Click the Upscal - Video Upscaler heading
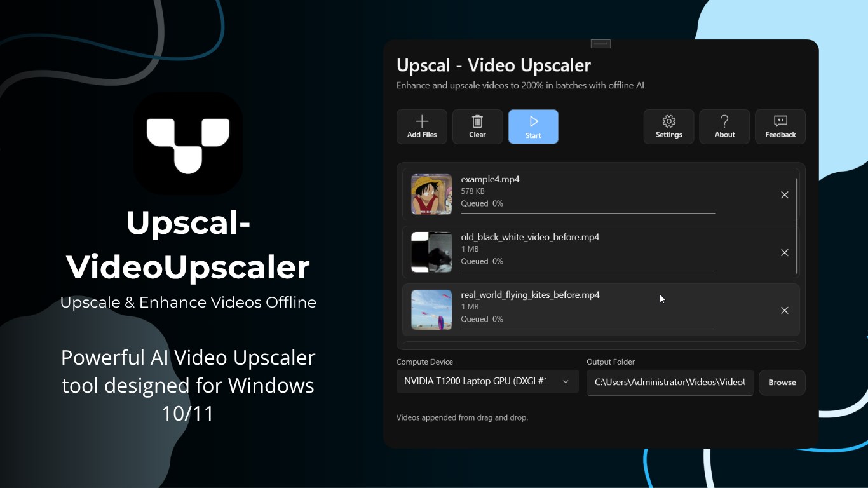 click(x=494, y=65)
